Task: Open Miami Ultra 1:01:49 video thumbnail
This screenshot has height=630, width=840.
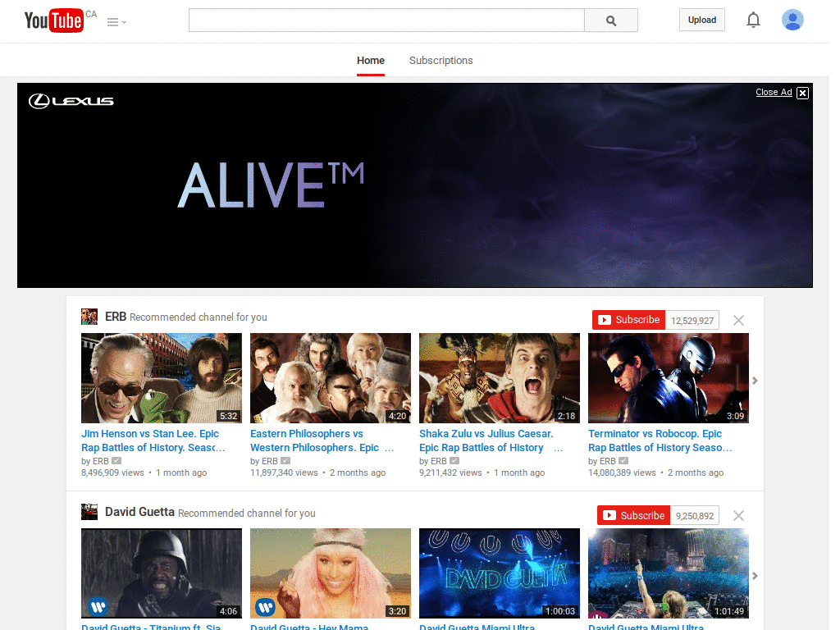Action: click(669, 573)
